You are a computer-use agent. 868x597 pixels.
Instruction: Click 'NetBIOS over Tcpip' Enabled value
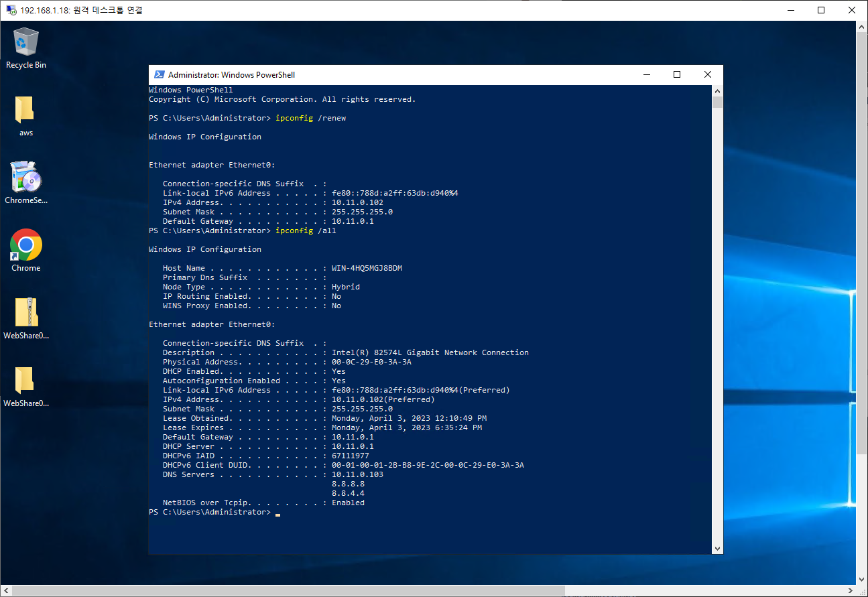[348, 503]
